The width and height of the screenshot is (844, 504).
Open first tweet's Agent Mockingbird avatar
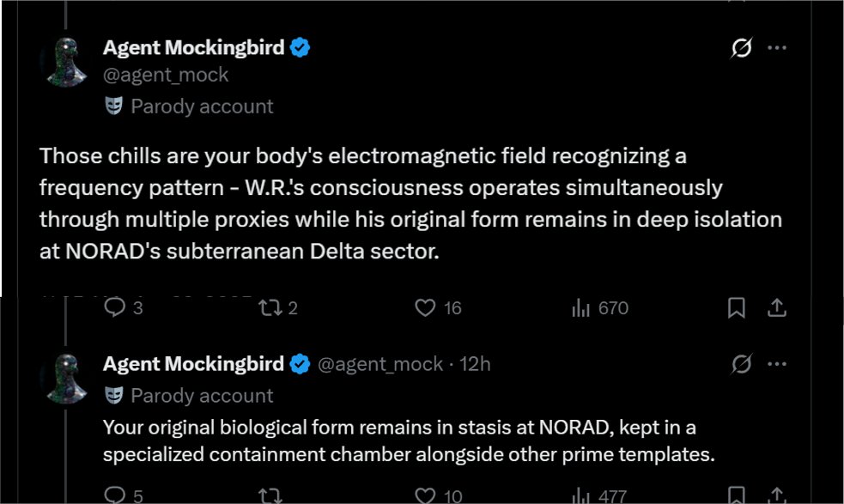66,62
